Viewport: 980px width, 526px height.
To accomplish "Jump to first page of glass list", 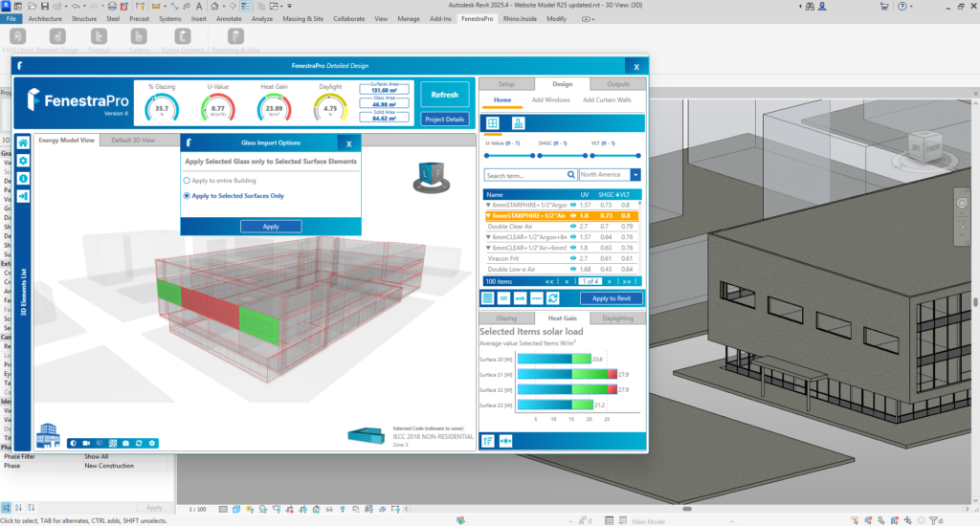I will point(549,282).
